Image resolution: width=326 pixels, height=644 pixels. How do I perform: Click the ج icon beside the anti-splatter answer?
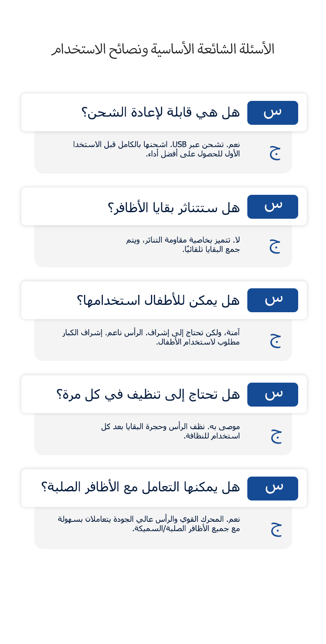[275, 246]
